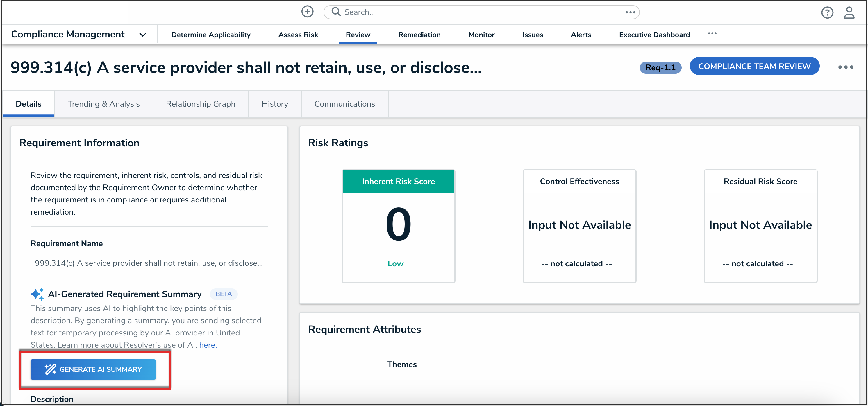This screenshot has width=868, height=406.
Task: Click Generate AI Summary button
Action: [x=93, y=369]
